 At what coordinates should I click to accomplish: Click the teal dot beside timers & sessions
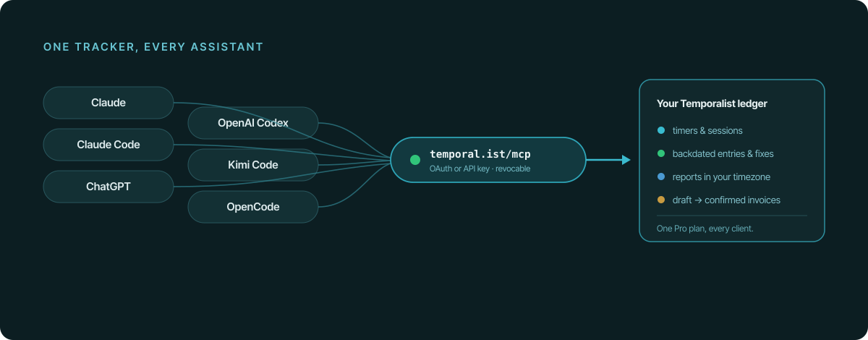(660, 131)
